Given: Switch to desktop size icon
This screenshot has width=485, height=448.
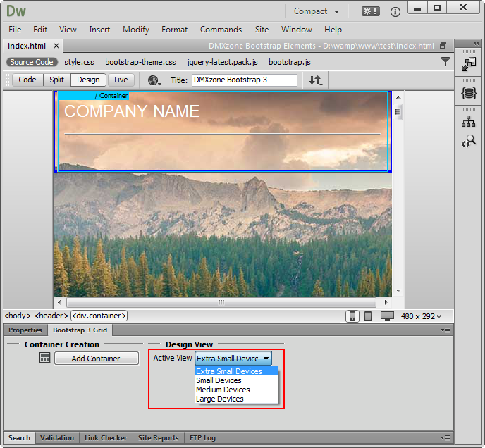Looking at the screenshot, I should coord(387,316).
